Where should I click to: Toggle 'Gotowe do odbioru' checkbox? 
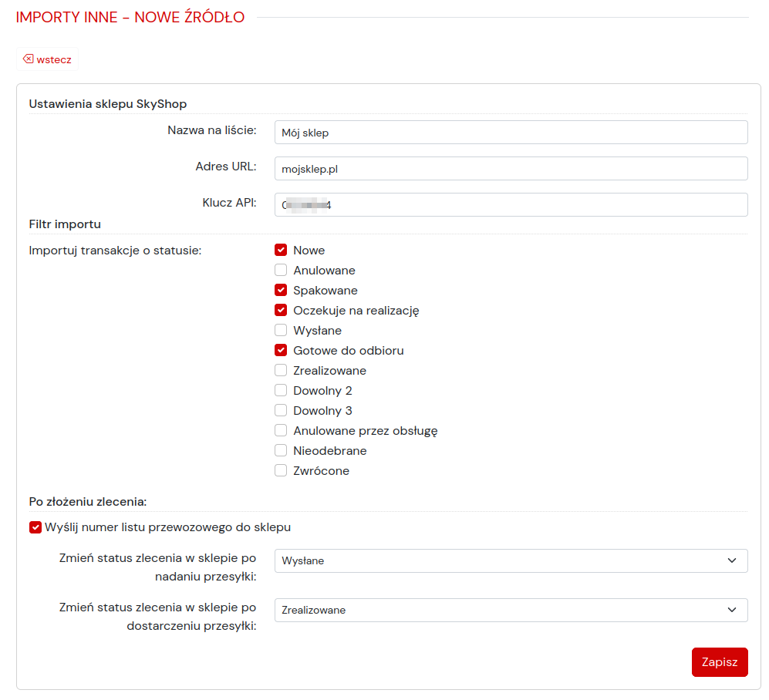pyautogui.click(x=281, y=351)
